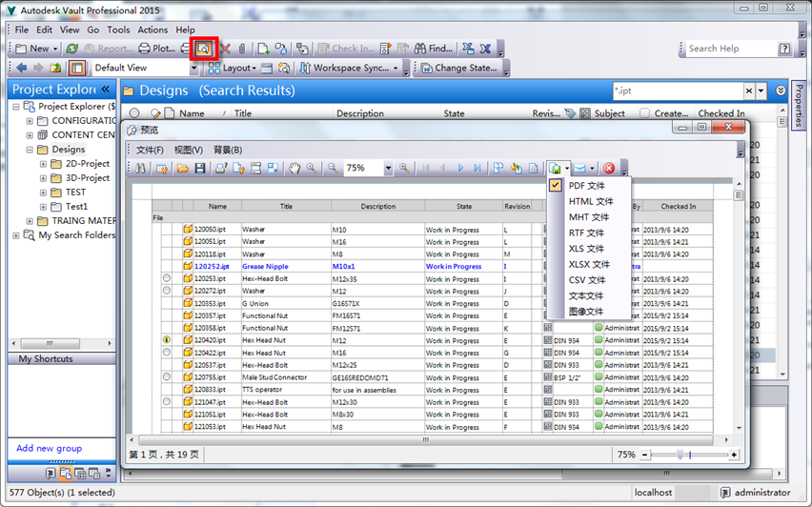Click the Workspace Sync button
Viewport: 812px width, 507px height.
tap(349, 68)
